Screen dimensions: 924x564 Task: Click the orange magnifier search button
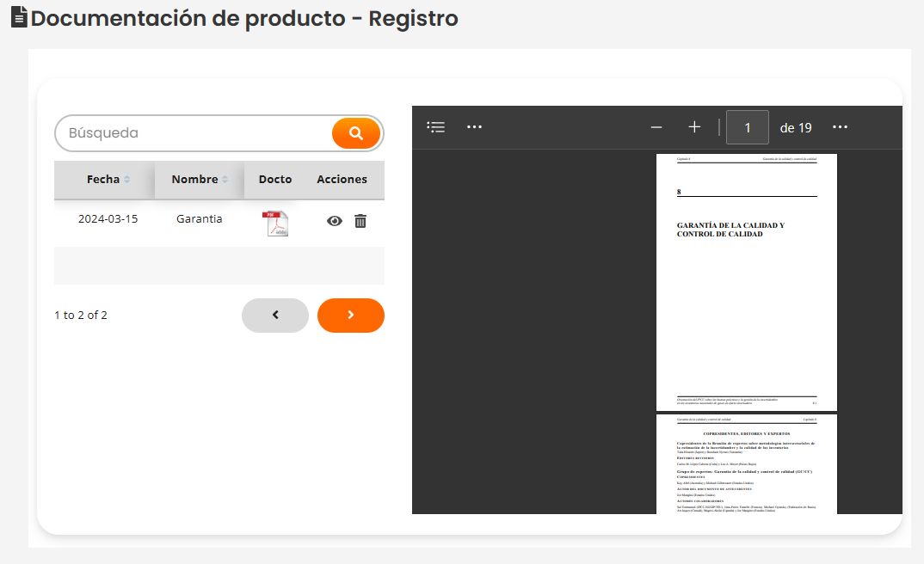[355, 133]
